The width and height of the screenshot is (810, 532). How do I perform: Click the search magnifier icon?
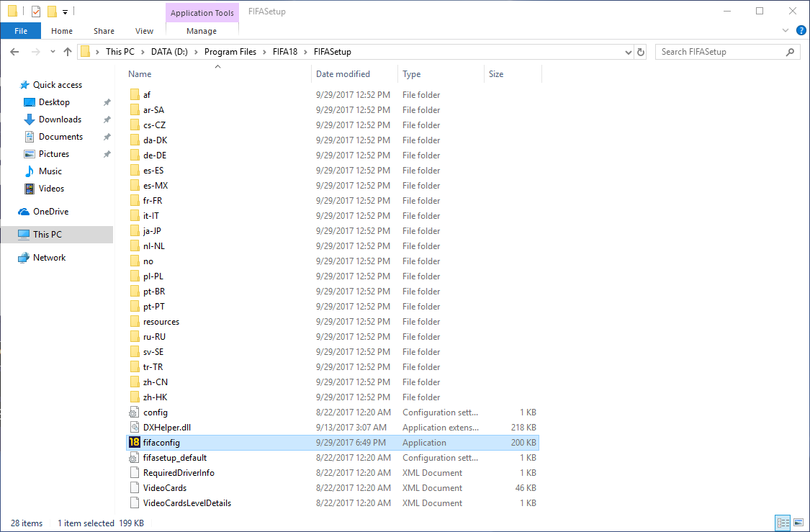pos(790,52)
